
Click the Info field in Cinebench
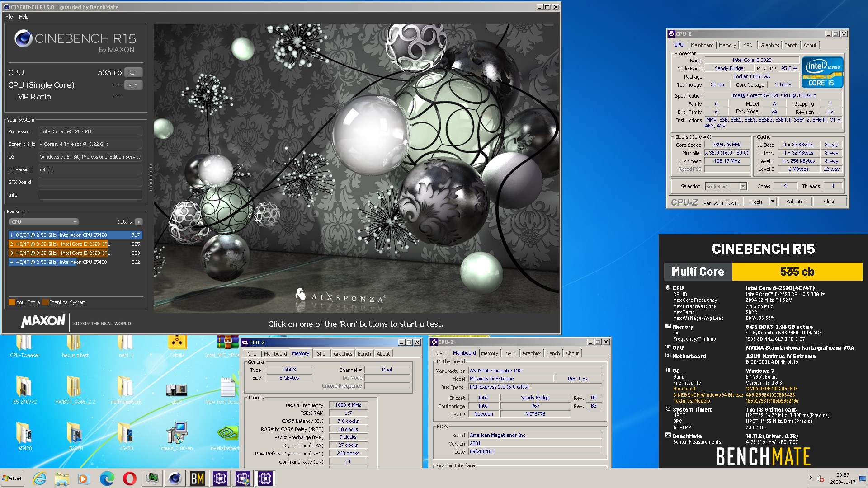90,195
